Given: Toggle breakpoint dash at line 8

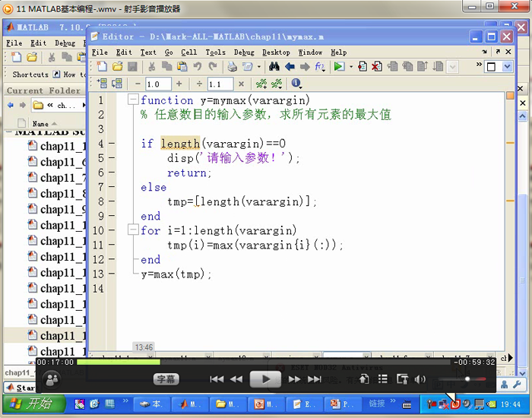Looking at the screenshot, I should (112, 201).
